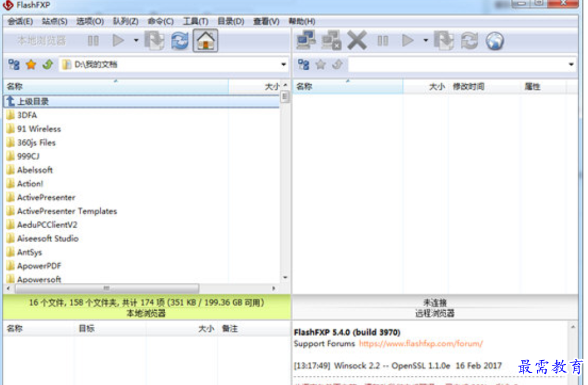Select the Action! folder
This screenshot has width=588, height=385.
coord(30,183)
